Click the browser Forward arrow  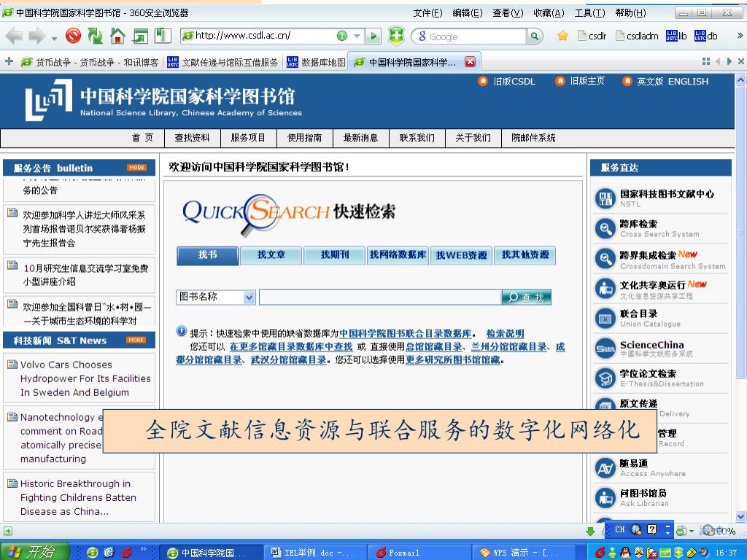36,36
